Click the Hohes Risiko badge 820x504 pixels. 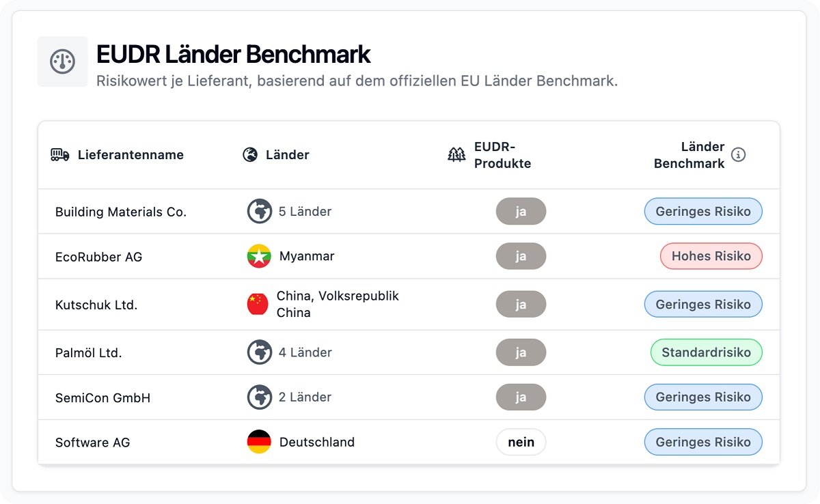pos(711,256)
